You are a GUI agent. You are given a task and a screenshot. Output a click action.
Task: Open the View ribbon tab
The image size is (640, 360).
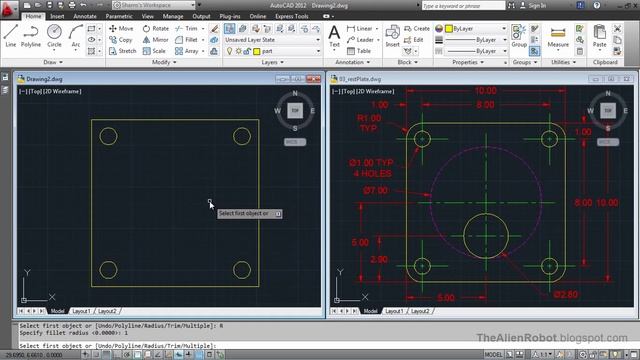click(x=147, y=16)
